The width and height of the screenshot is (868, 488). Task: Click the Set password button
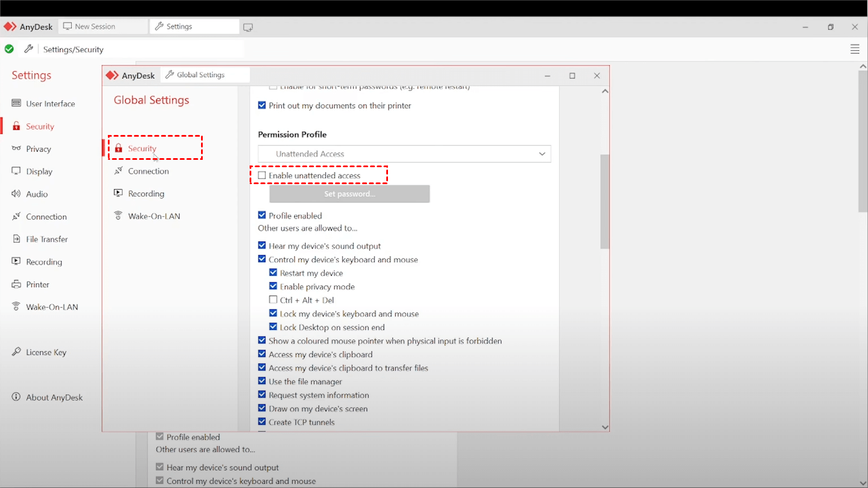click(x=349, y=194)
